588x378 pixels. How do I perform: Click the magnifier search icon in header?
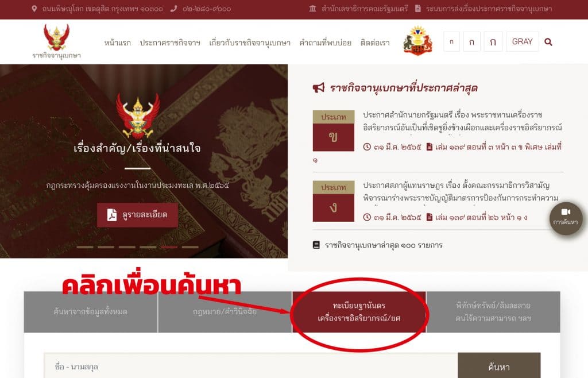(x=548, y=42)
